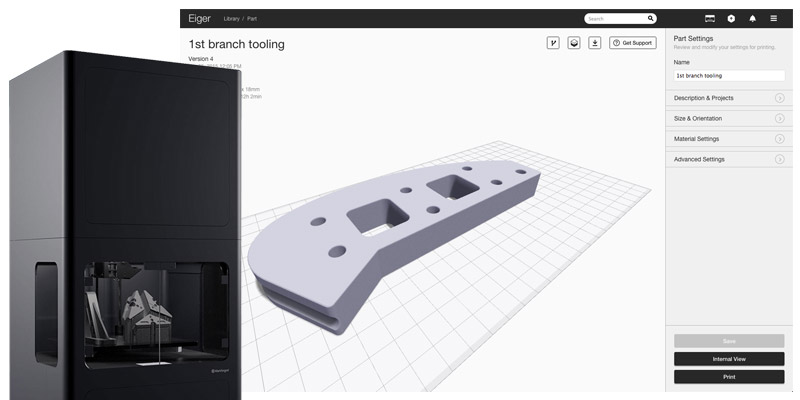Expand Material Settings section
The height and width of the screenshot is (400, 800).
pos(779,139)
